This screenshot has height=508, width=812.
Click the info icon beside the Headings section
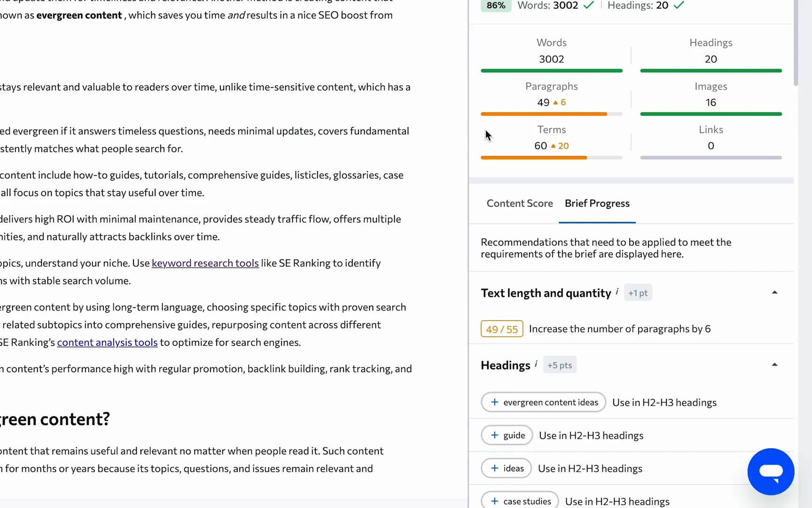536,364
